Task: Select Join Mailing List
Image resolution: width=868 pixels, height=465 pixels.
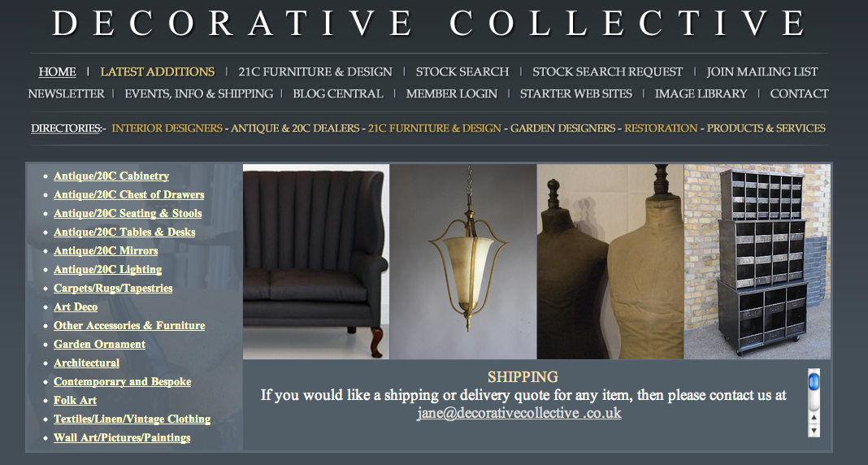Action: pyautogui.click(x=762, y=72)
